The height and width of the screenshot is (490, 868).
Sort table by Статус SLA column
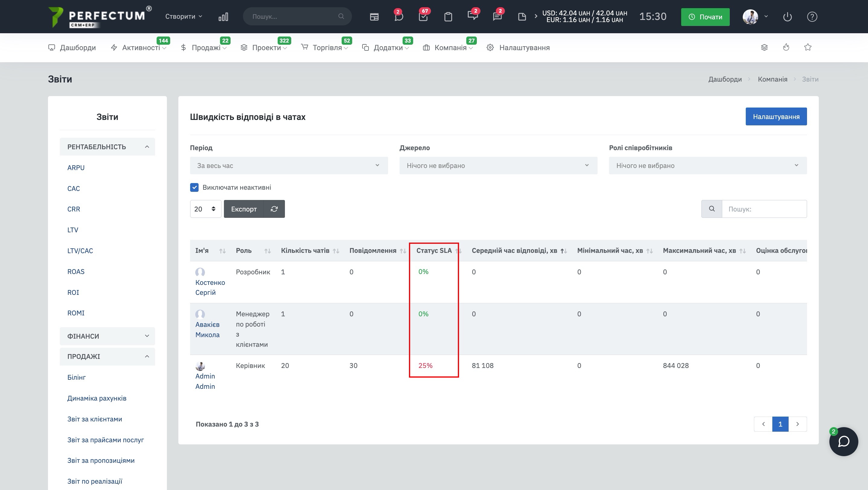point(434,250)
